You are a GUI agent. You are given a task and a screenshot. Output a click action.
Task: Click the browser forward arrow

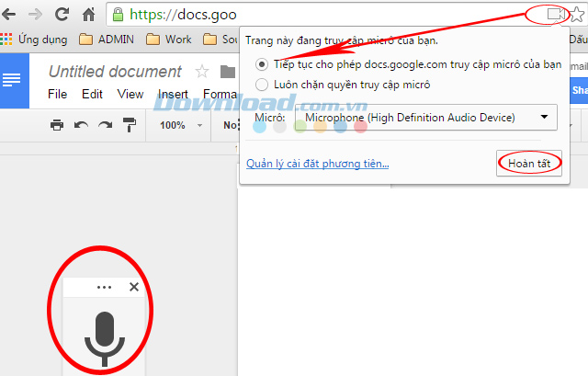[36, 15]
